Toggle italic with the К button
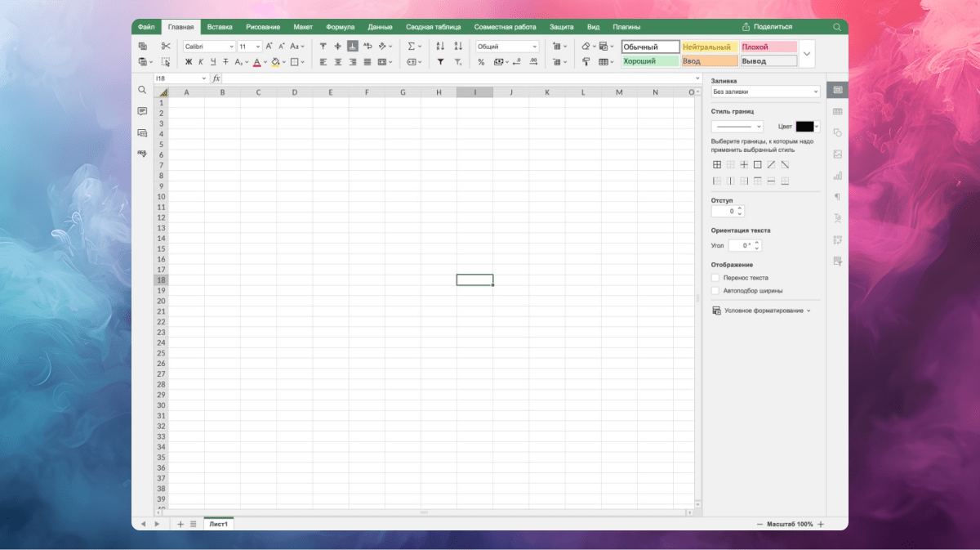The width and height of the screenshot is (980, 550). pyautogui.click(x=201, y=61)
